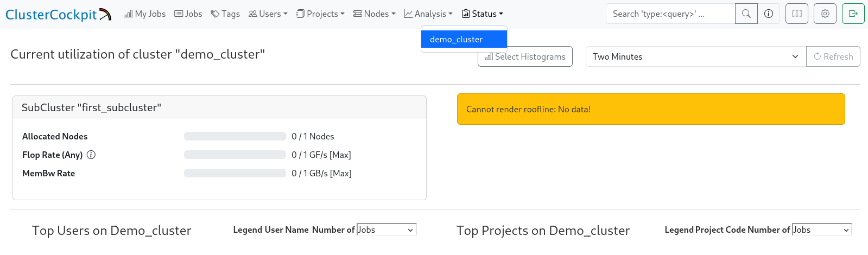Click the magnifier search button
The height and width of the screenshot is (255, 868).
click(x=746, y=14)
